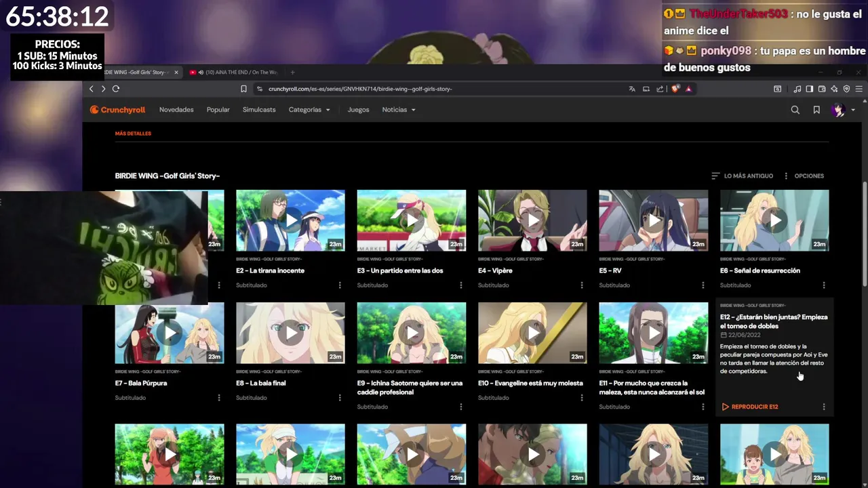Open the three-dot menu for E4 Vipère
This screenshot has width=868, height=488.
pos(582,285)
